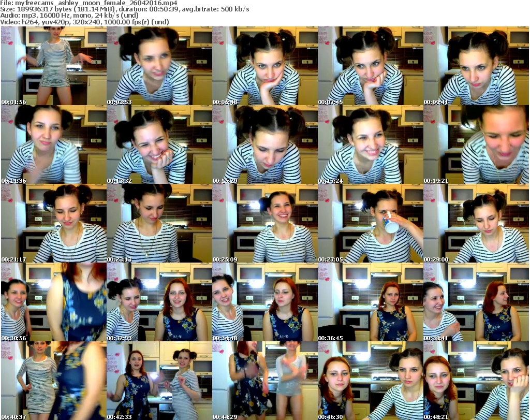The image size is (530, 420).
Task: View the 00:21:17 preview frame
Action: click(x=54, y=224)
